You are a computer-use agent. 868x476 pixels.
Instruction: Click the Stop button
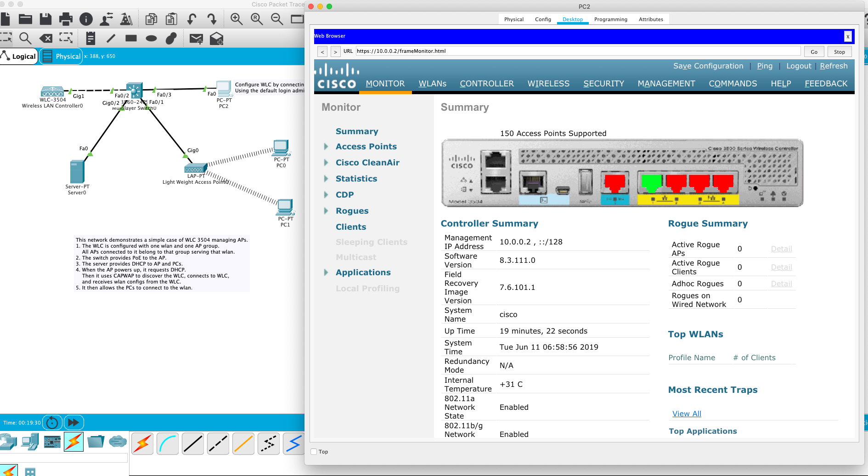click(x=840, y=52)
